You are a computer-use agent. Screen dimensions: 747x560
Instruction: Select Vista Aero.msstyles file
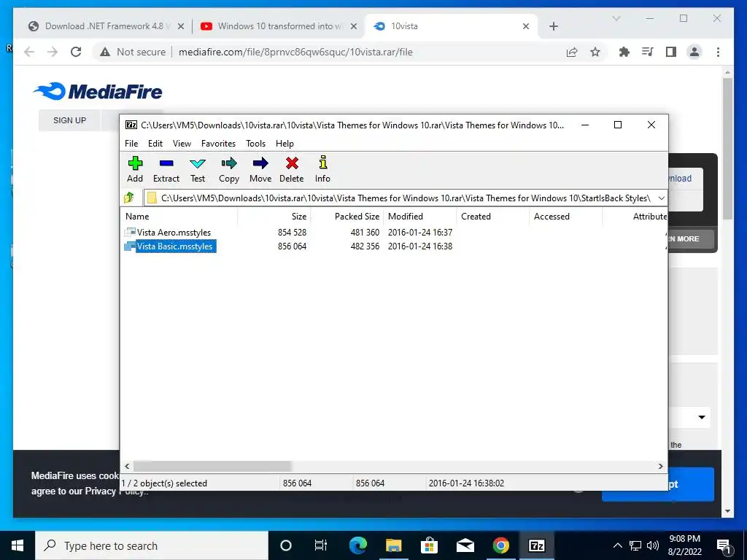174,233
